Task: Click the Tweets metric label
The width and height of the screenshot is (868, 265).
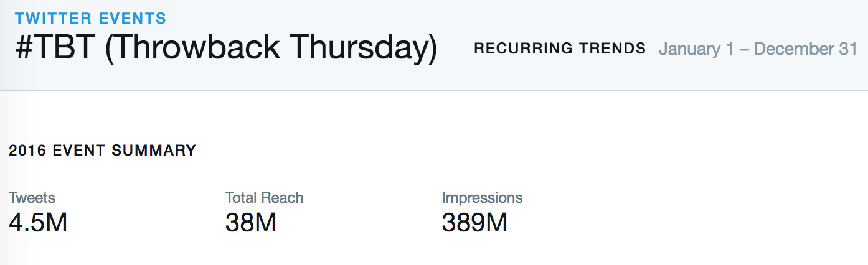Action: tap(32, 198)
